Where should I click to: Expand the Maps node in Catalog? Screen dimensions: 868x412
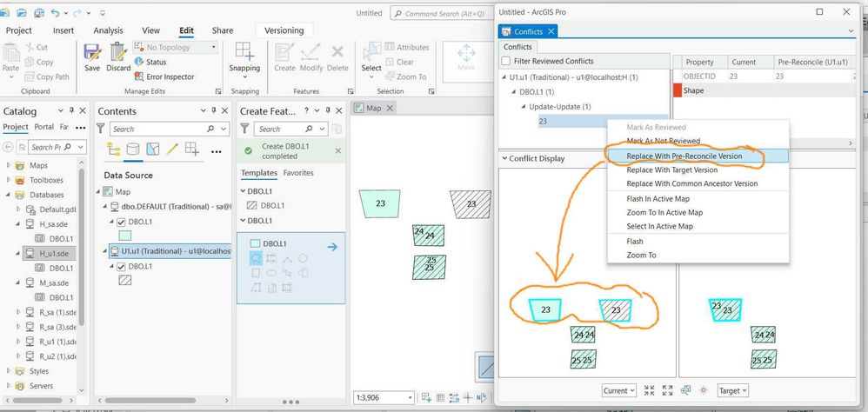click(8, 165)
